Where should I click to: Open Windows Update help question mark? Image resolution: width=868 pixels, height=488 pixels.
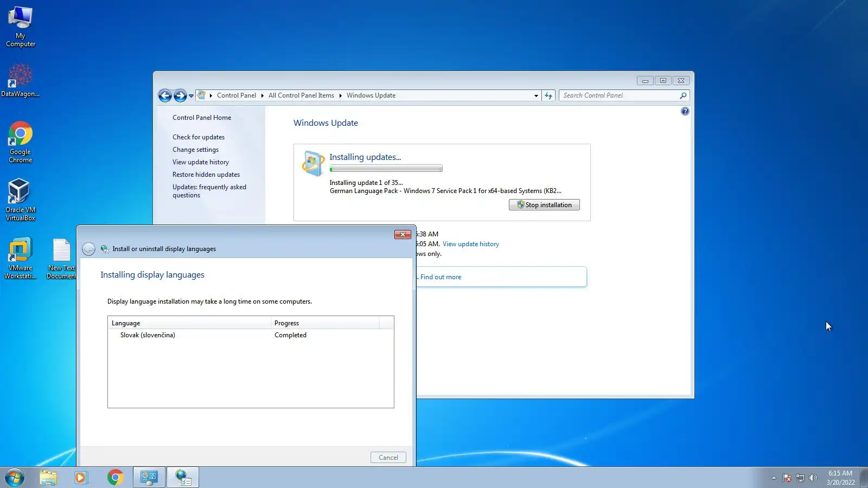click(x=685, y=111)
